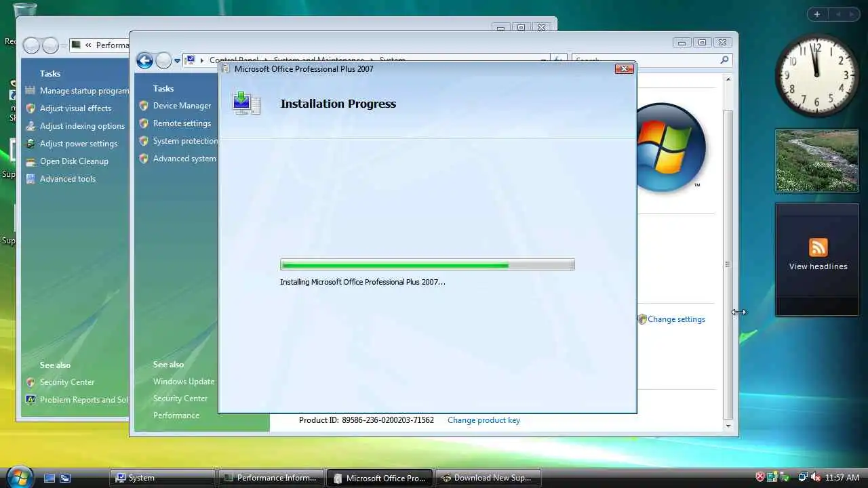Click the shield icon beside Device Manager

pos(144,106)
